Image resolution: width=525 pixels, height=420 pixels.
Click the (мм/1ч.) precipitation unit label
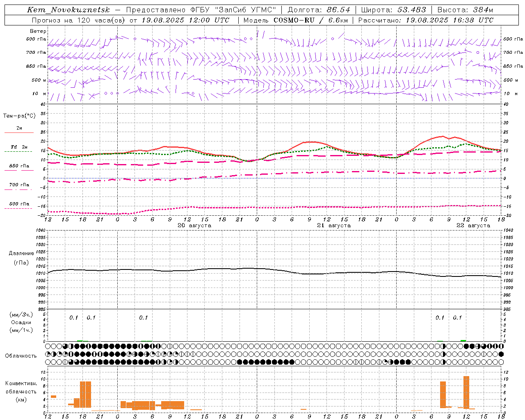click(21, 330)
